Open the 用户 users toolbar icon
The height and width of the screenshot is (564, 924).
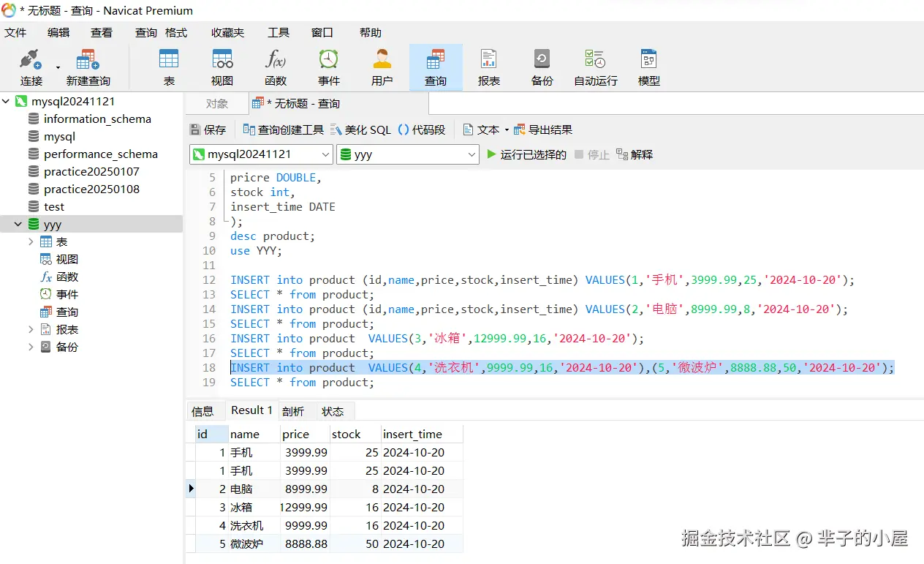pyautogui.click(x=382, y=67)
